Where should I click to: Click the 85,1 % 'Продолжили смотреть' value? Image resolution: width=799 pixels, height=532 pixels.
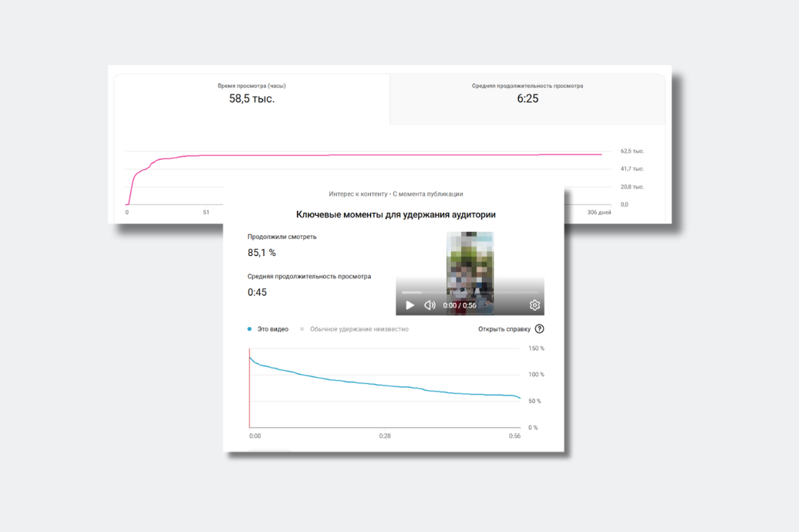click(261, 251)
